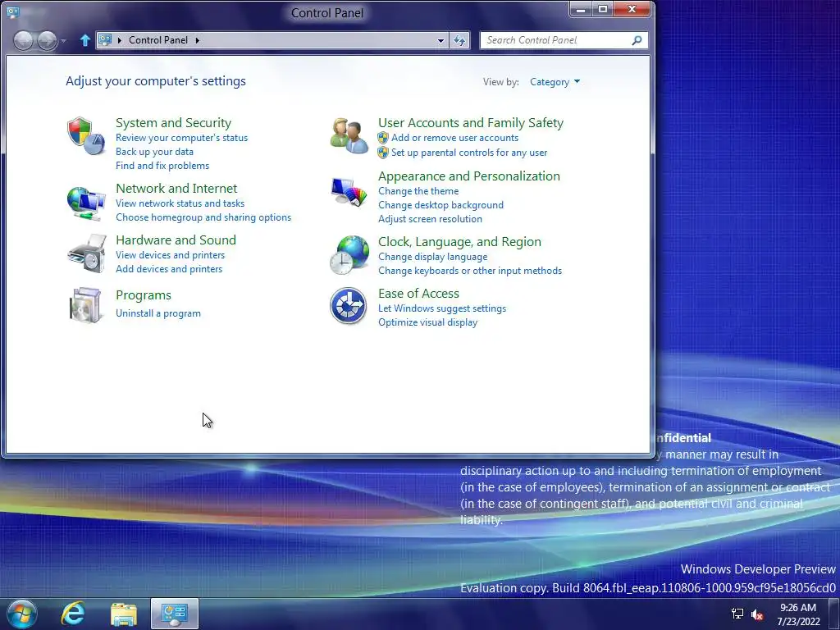This screenshot has width=840, height=630.
Task: Click the Control Panel icon in address bar
Action: pyautogui.click(x=105, y=39)
